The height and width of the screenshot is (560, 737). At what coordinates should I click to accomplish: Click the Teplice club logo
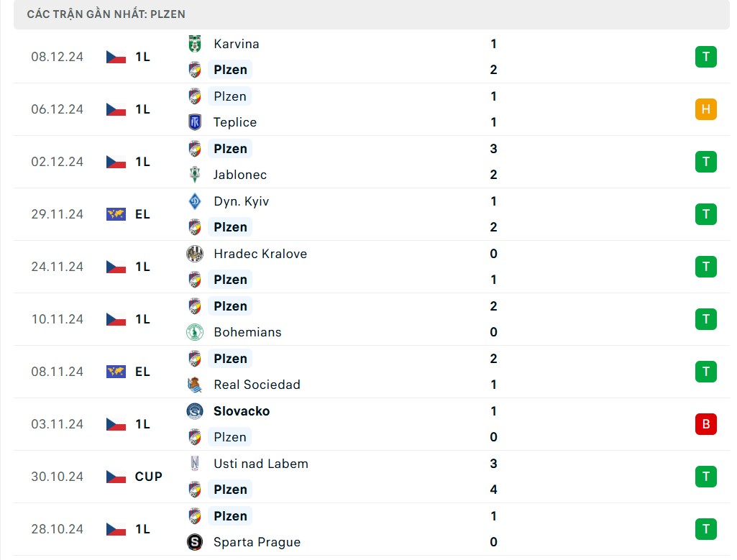point(194,122)
